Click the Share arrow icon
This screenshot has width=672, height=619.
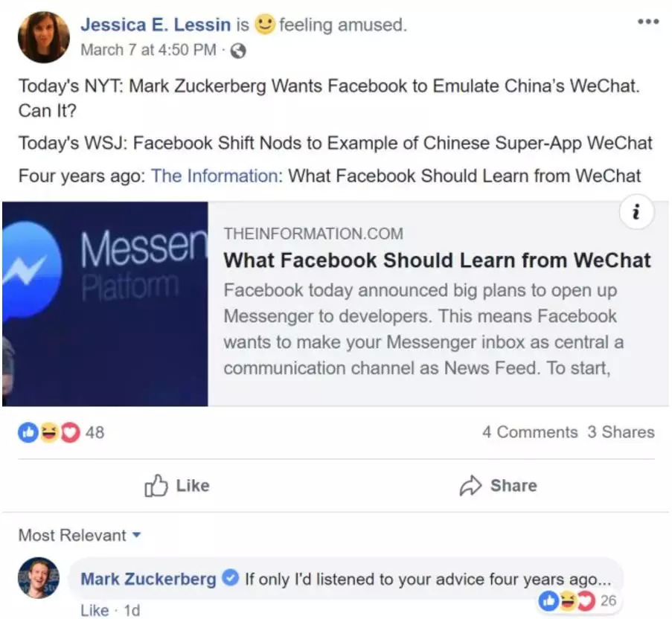click(x=471, y=486)
